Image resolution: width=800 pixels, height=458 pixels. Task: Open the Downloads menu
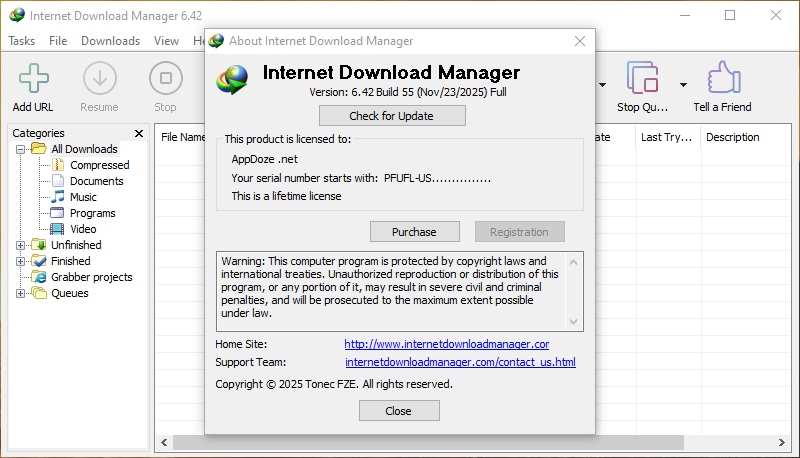coord(110,41)
